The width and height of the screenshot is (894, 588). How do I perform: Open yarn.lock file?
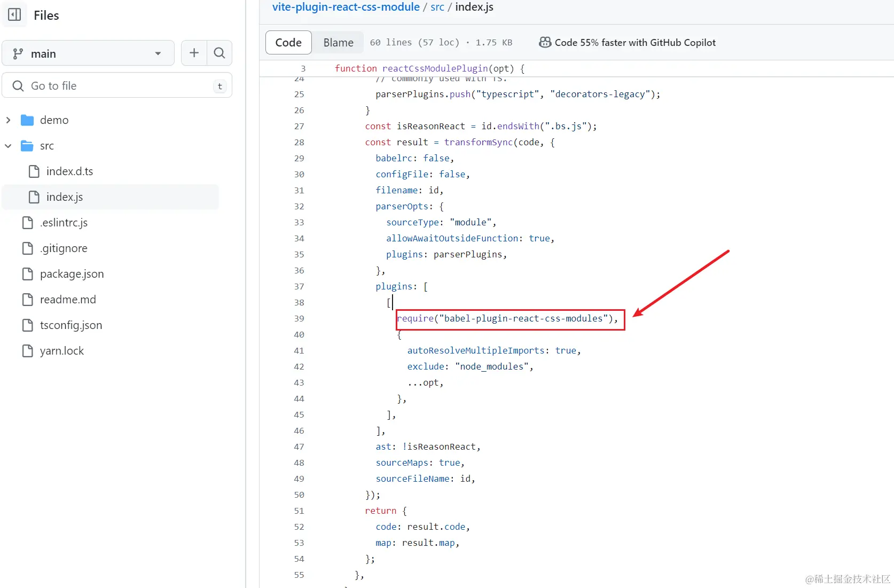point(61,351)
